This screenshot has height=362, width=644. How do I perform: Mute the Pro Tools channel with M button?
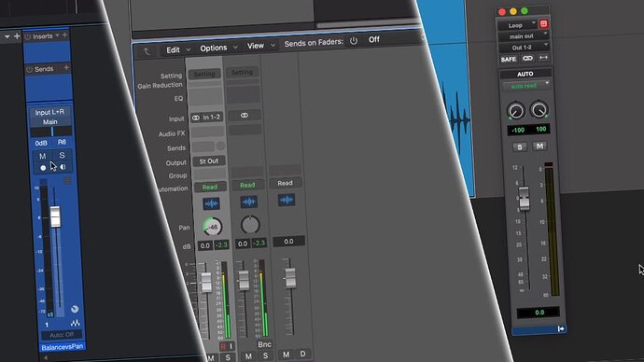[x=539, y=146]
